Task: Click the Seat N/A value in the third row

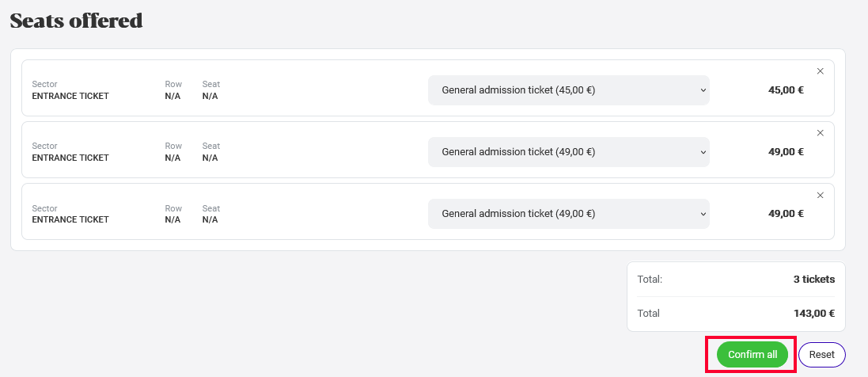Action: 210,219
